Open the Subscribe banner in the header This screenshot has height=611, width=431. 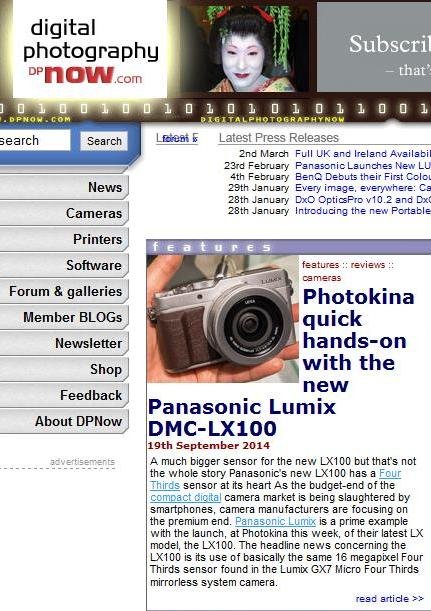pyautogui.click(x=374, y=47)
